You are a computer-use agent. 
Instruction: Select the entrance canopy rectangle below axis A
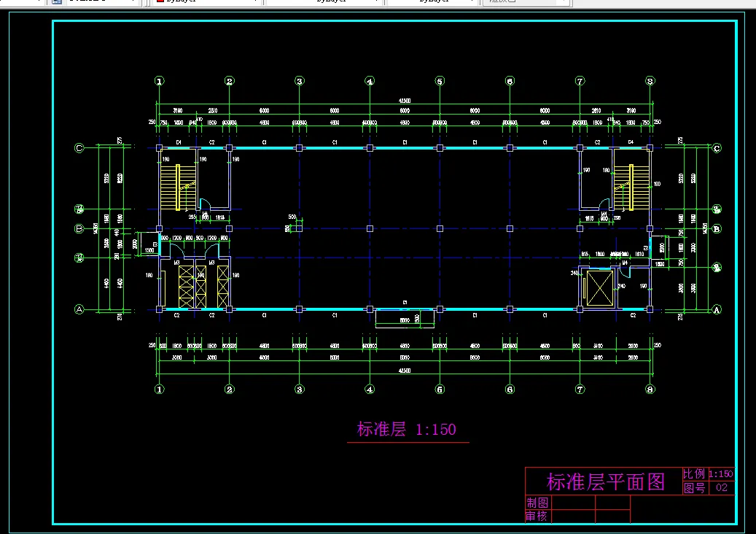405,319
